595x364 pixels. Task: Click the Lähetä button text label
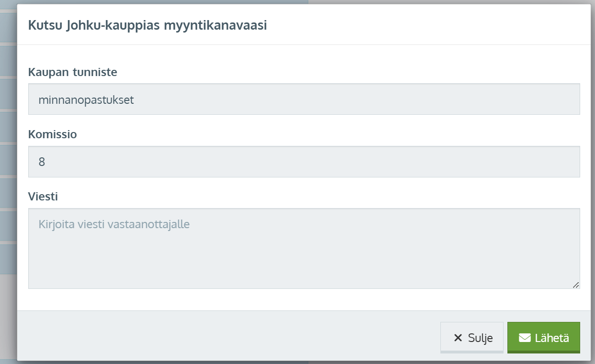(552, 338)
